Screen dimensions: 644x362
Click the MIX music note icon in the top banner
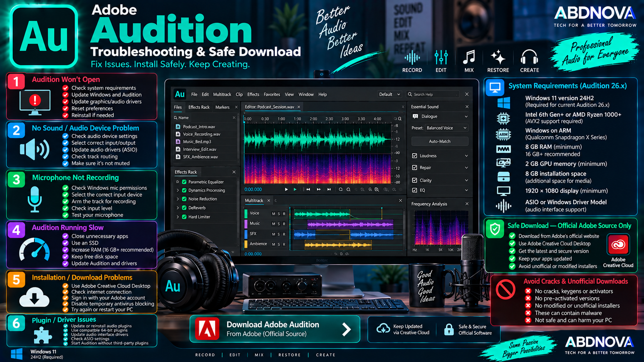click(469, 58)
